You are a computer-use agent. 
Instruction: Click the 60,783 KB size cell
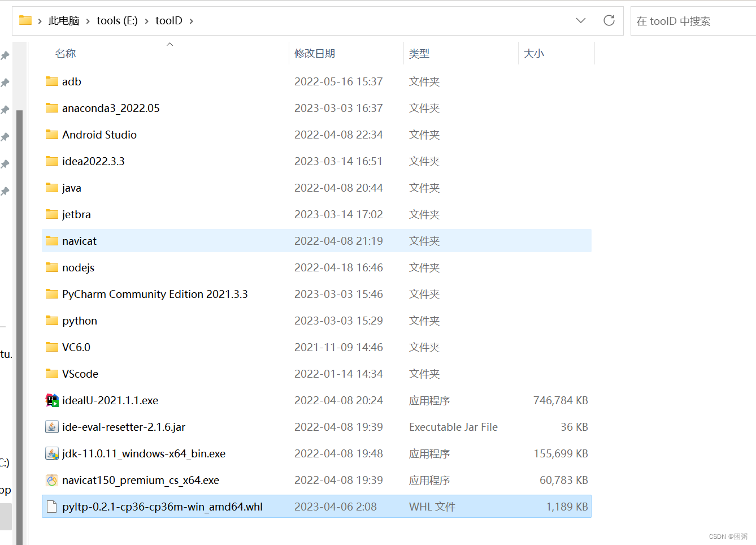(564, 480)
